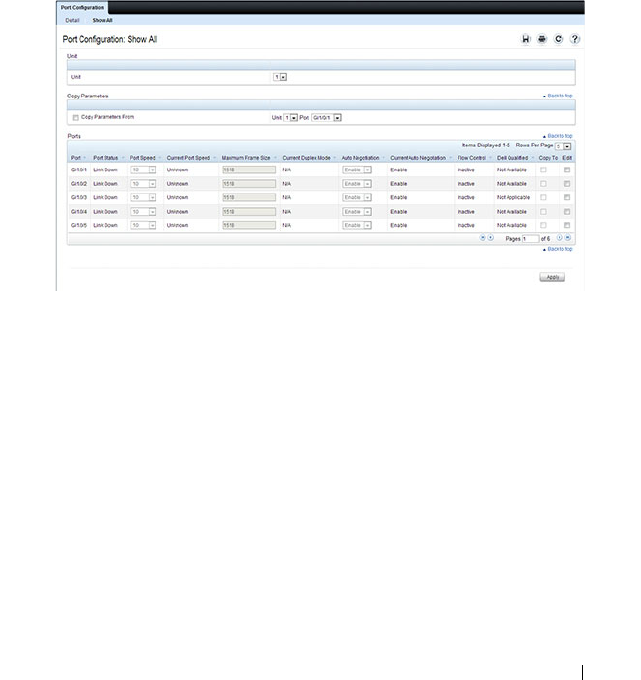Image resolution: width=641 pixels, height=680 pixels.
Task: Open Port Speed dropdown for Gi1/0/1
Action: click(x=143, y=170)
